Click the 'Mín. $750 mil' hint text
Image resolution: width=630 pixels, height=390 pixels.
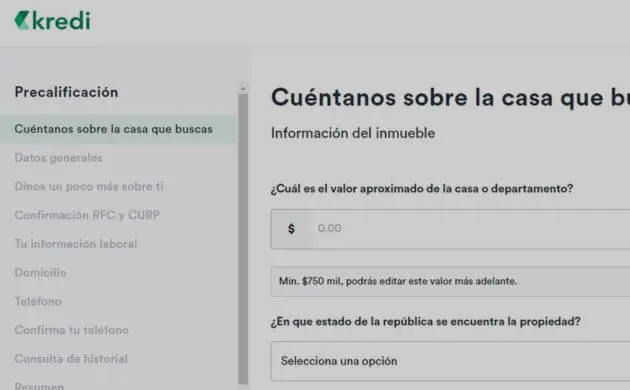pos(398,281)
